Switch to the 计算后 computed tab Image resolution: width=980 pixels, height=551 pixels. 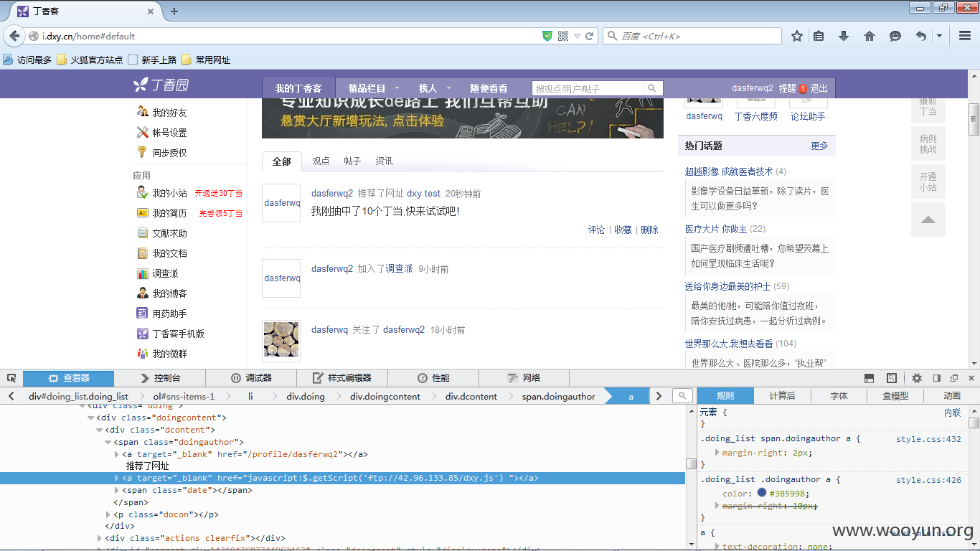point(782,396)
